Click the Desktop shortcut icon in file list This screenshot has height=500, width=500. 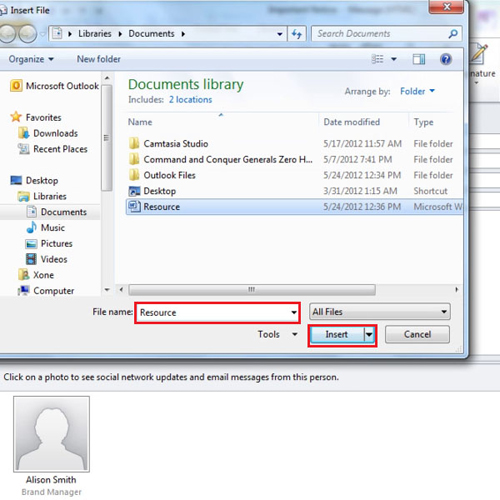(134, 191)
